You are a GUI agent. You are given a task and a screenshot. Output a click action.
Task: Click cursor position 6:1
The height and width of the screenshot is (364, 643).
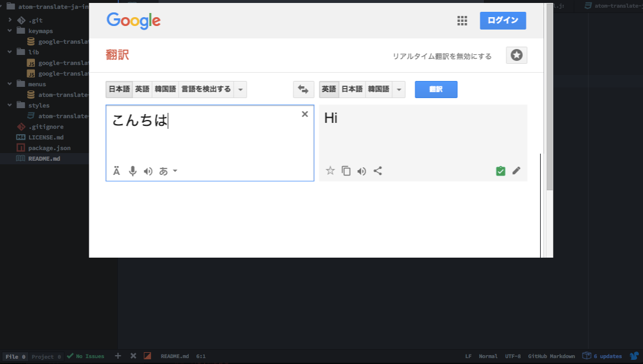[201, 356]
